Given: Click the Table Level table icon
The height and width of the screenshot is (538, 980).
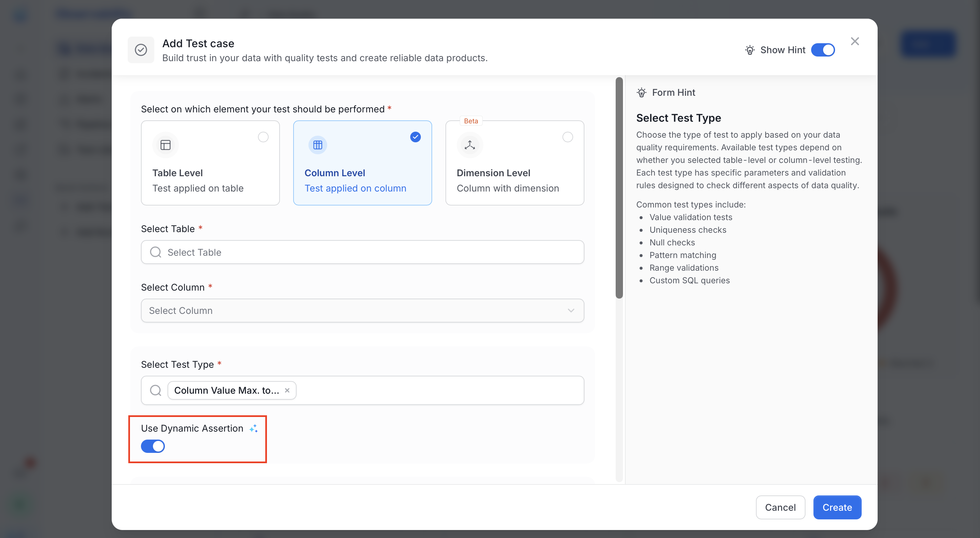Looking at the screenshot, I should click(166, 145).
